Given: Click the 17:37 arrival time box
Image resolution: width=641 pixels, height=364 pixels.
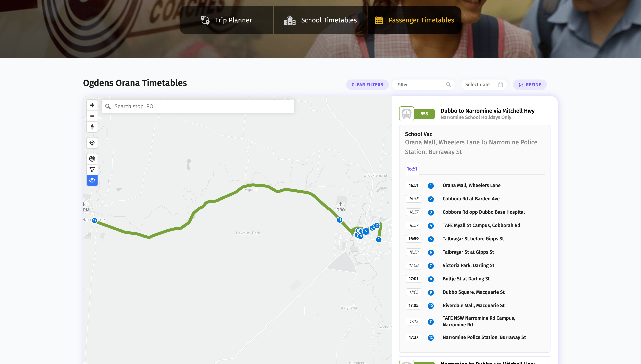Looking at the screenshot, I should click(413, 337).
